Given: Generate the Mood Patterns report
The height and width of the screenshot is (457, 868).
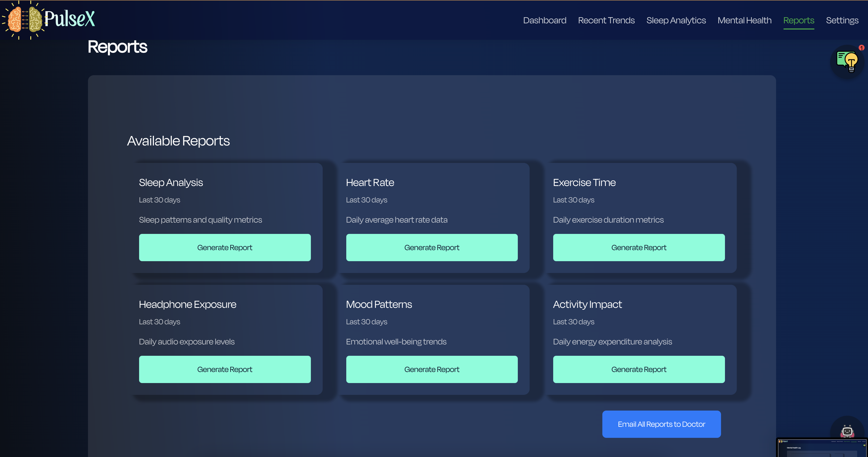Looking at the screenshot, I should [432, 370].
